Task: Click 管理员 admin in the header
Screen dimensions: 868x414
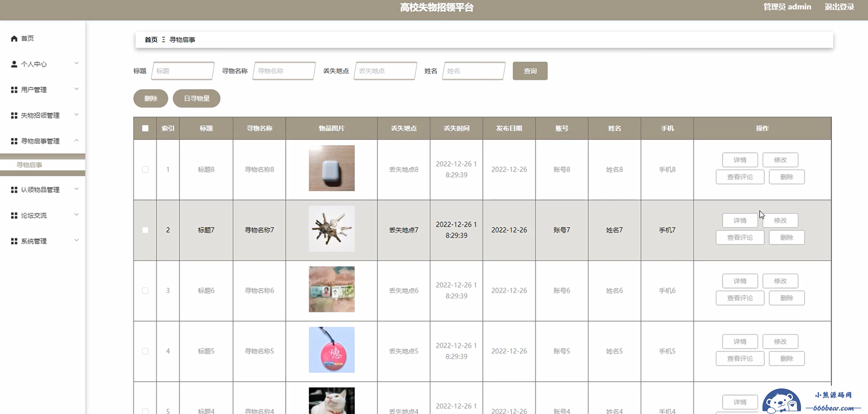Action: [787, 7]
